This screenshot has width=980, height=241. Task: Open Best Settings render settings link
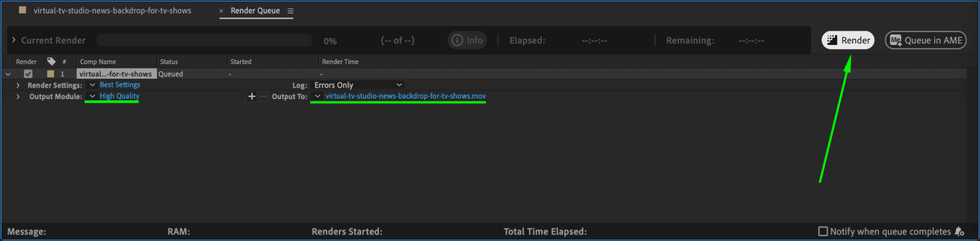120,85
